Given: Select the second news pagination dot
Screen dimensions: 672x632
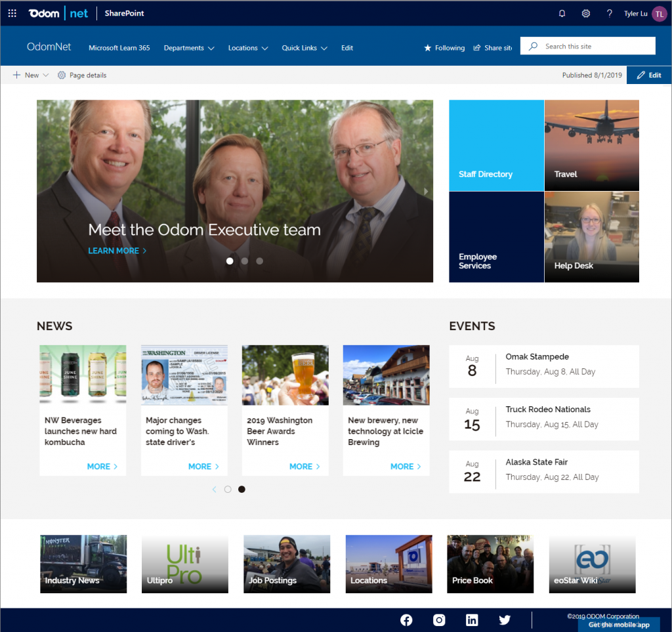Looking at the screenshot, I should [241, 490].
